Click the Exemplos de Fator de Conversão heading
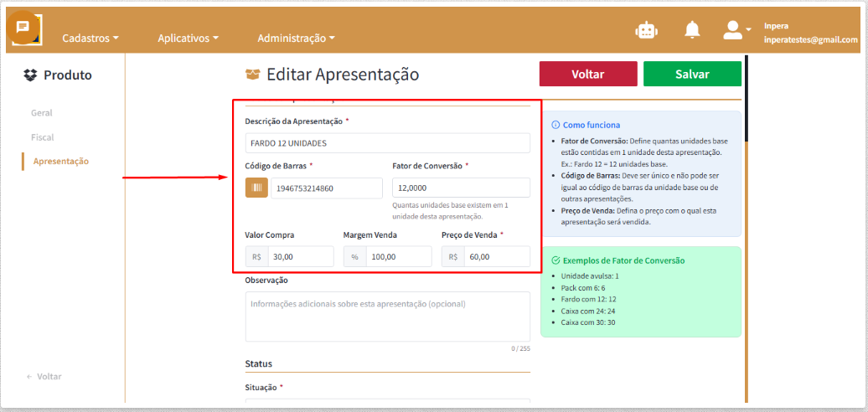This screenshot has height=412, width=868. [x=624, y=260]
